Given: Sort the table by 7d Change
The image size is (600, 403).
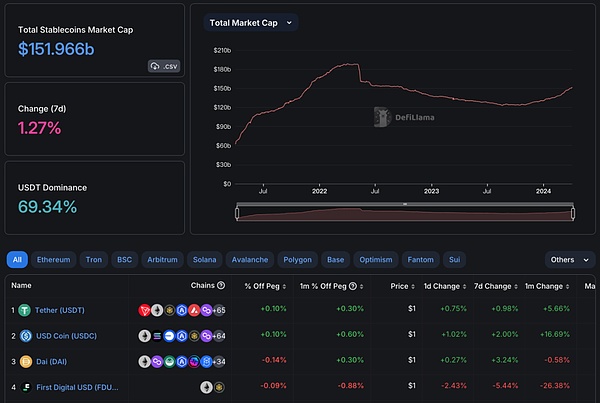Looking at the screenshot, I should pyautogui.click(x=493, y=285).
